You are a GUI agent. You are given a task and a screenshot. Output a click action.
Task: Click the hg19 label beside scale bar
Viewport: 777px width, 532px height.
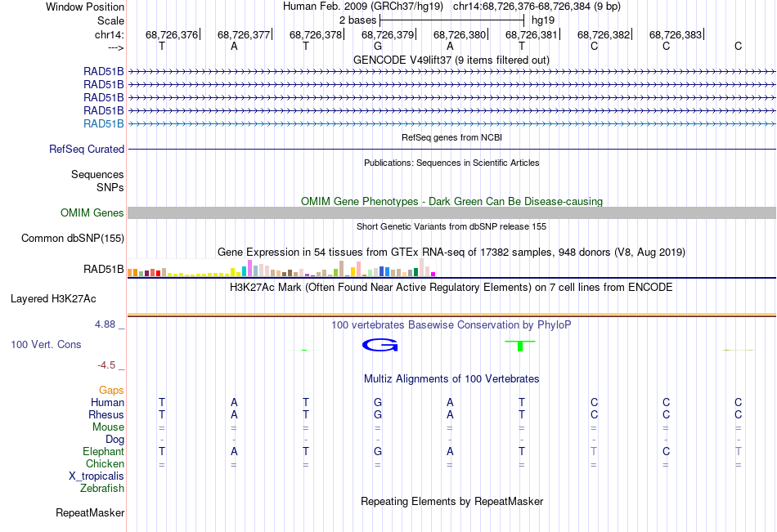[542, 20]
